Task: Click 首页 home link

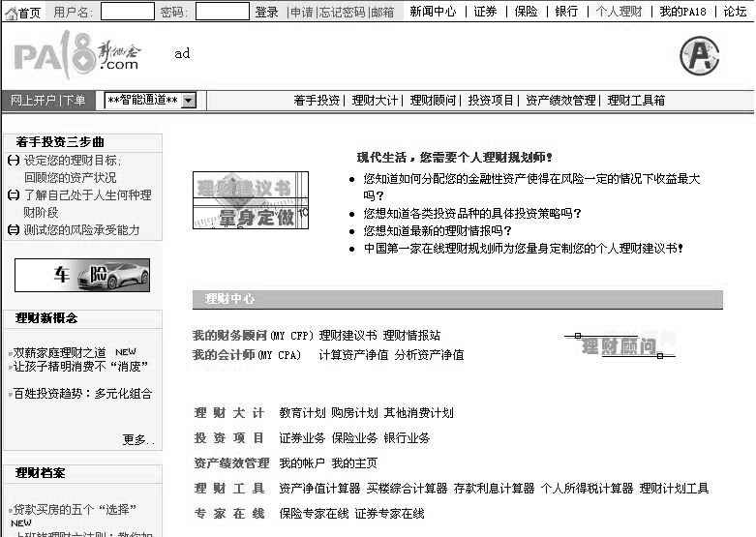Action: pos(29,14)
